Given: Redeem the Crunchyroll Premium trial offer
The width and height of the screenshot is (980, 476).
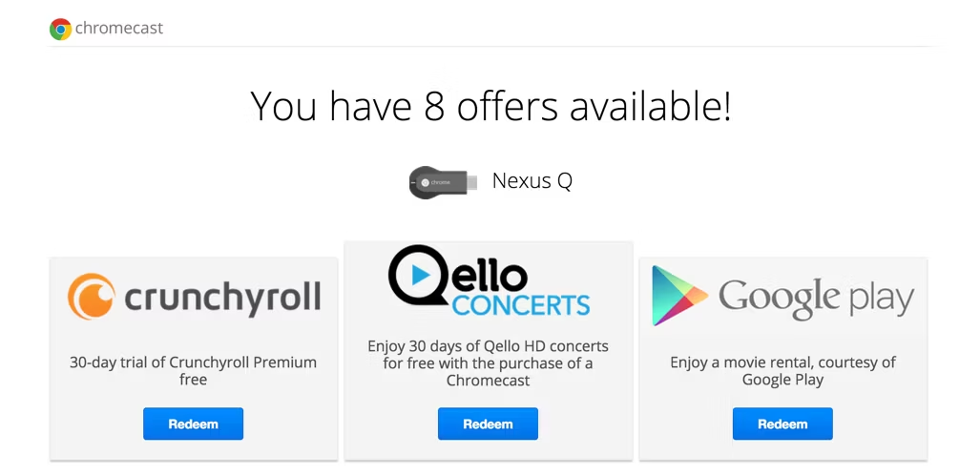Looking at the screenshot, I should click(193, 424).
